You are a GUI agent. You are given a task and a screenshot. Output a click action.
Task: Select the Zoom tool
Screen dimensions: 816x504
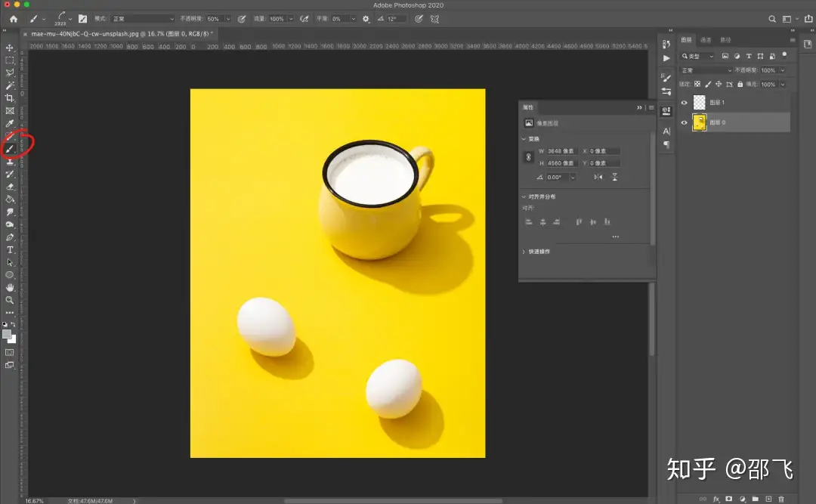tap(10, 300)
